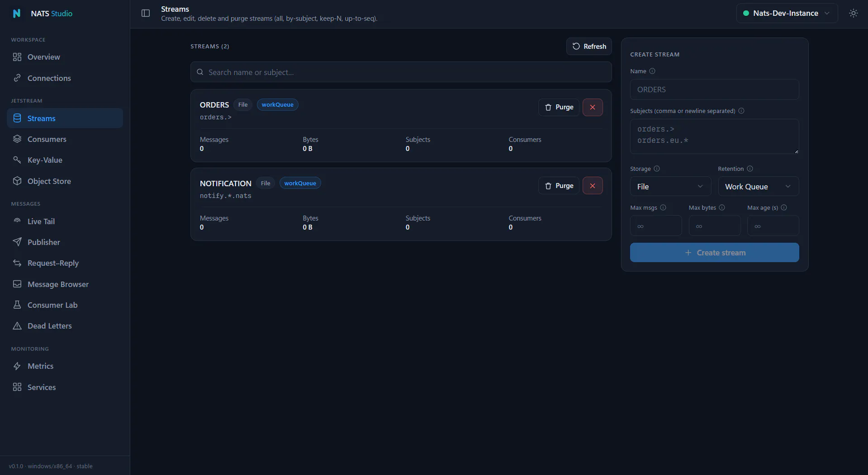Toggle the sidebar panel icon

146,14
